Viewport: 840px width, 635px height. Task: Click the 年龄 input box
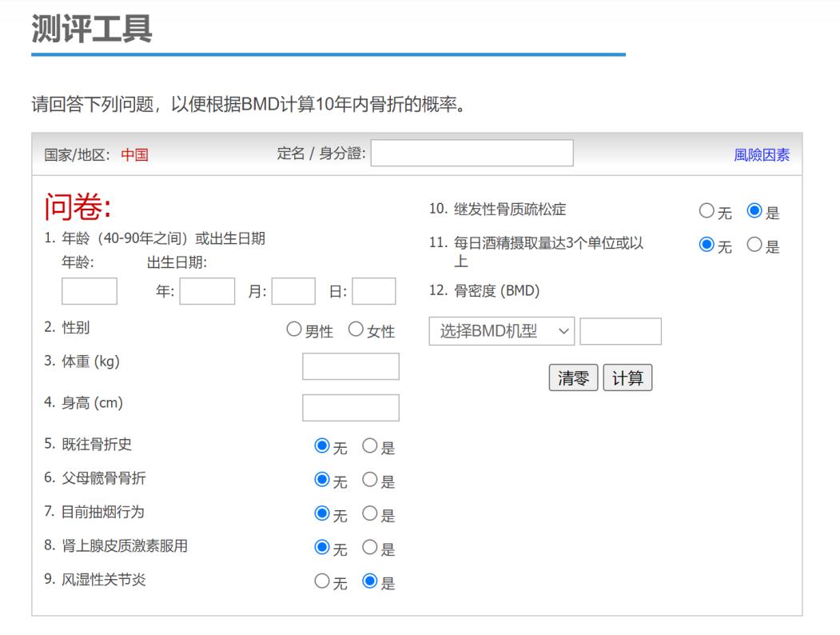[88, 291]
